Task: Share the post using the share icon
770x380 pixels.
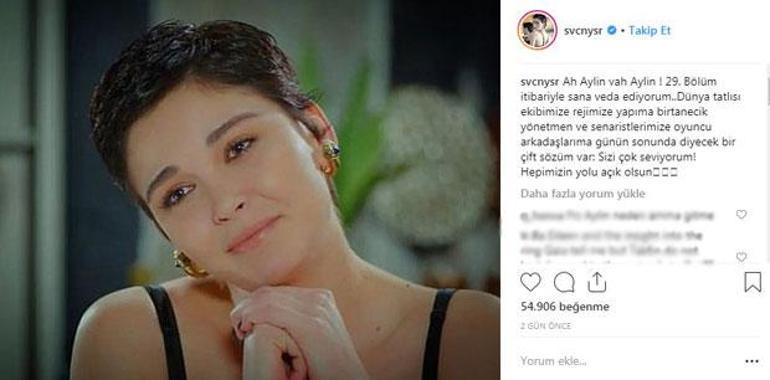Action: (x=597, y=282)
